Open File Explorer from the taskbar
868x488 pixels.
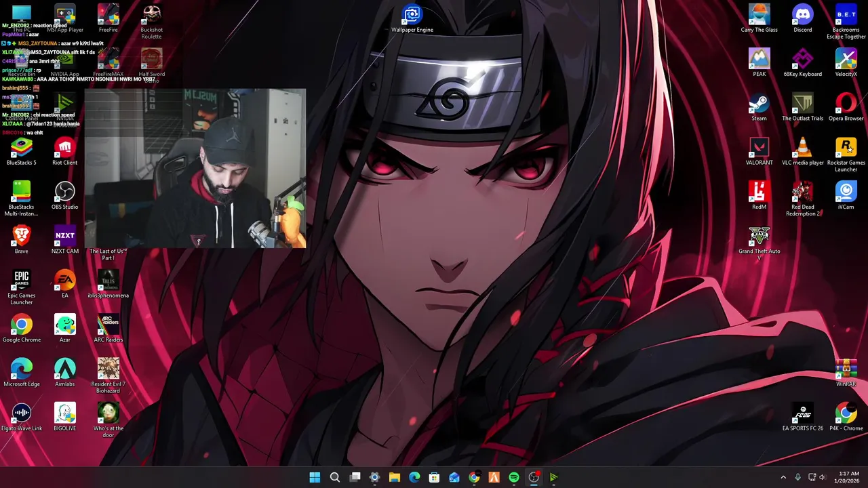(x=394, y=477)
